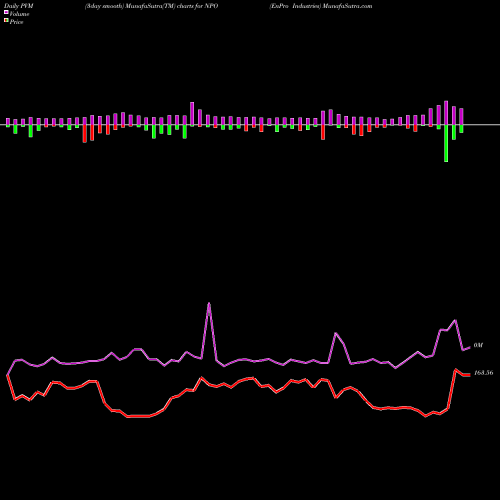
Task: Click the '(3day smooth) MunafaSutra(TM) charts for NPO' heading
Action: [151, 6]
